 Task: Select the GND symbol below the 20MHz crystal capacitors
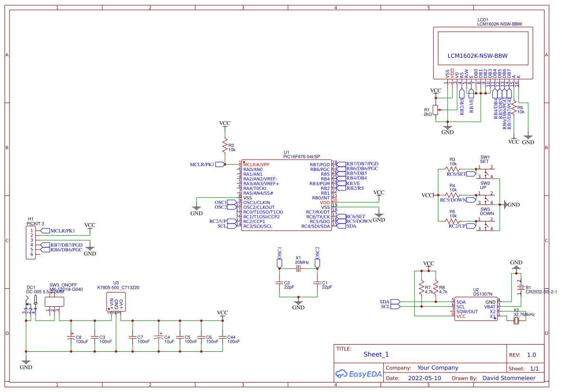tap(298, 304)
